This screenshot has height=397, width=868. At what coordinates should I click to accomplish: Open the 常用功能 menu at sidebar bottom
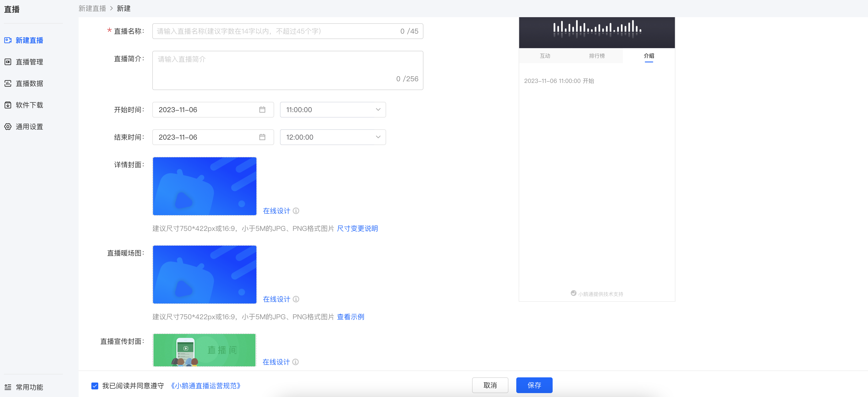(24, 387)
